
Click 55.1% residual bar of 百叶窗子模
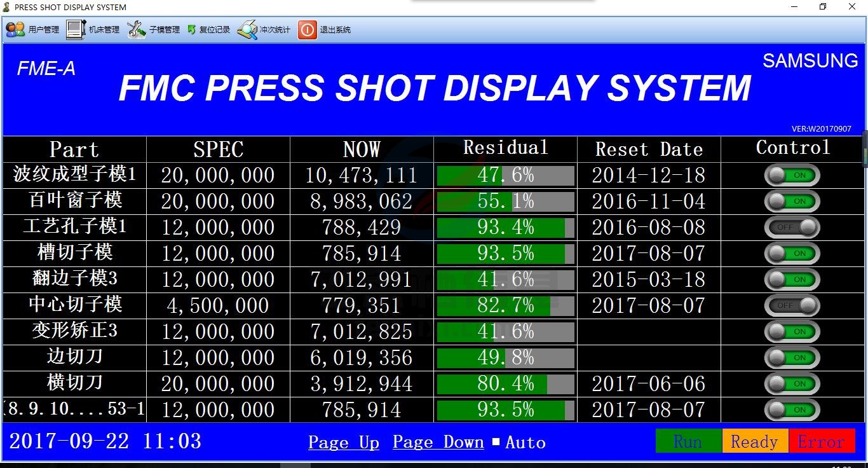coord(506,202)
